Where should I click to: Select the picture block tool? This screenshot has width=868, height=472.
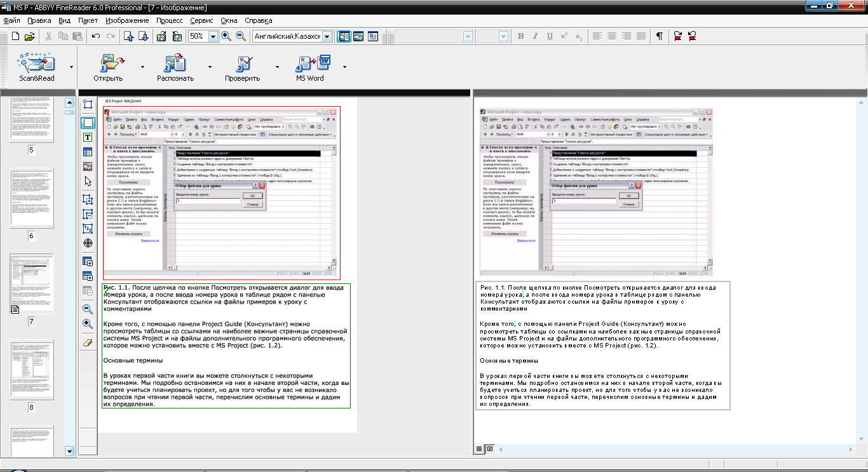[88, 166]
